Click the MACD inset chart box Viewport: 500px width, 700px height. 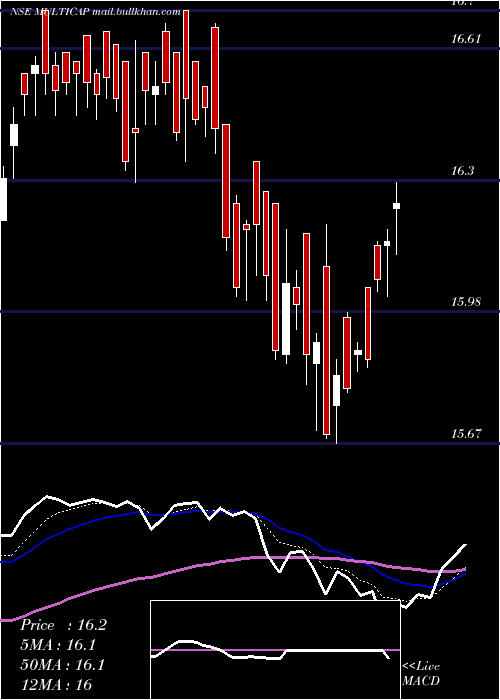click(275, 650)
